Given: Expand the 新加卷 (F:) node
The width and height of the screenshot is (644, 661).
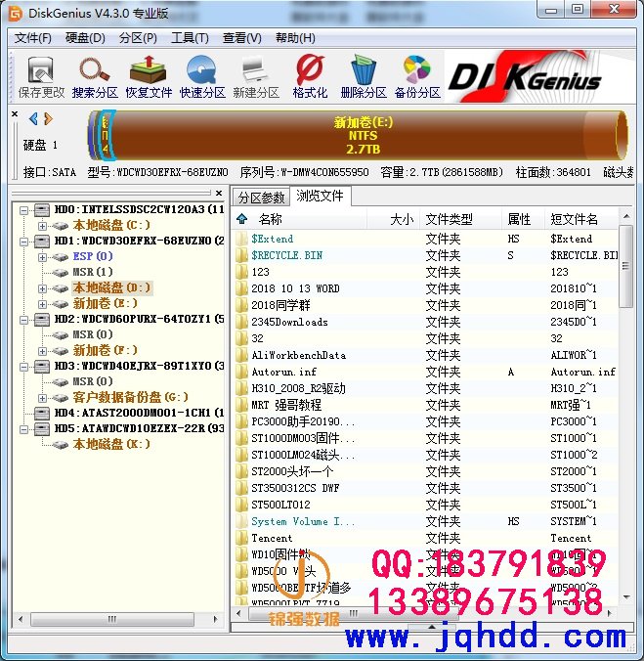Looking at the screenshot, I should 42,350.
